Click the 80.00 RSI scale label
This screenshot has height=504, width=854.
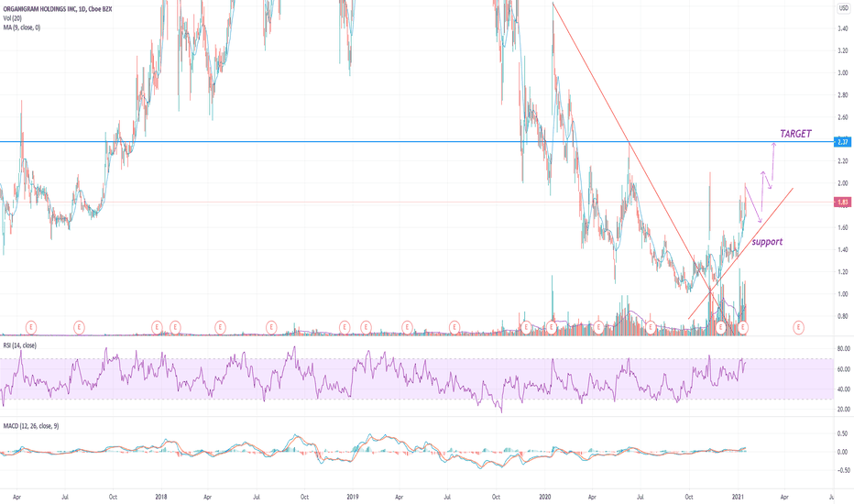click(x=844, y=349)
